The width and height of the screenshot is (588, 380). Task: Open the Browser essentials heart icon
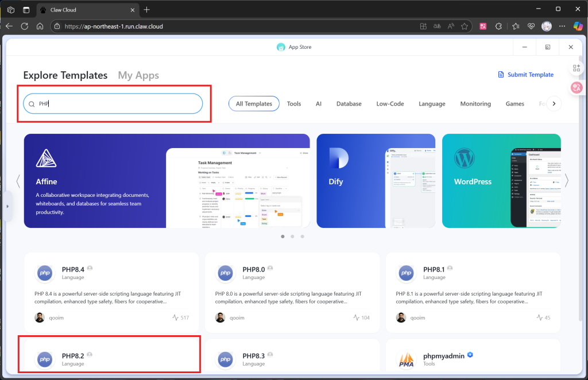[531, 26]
